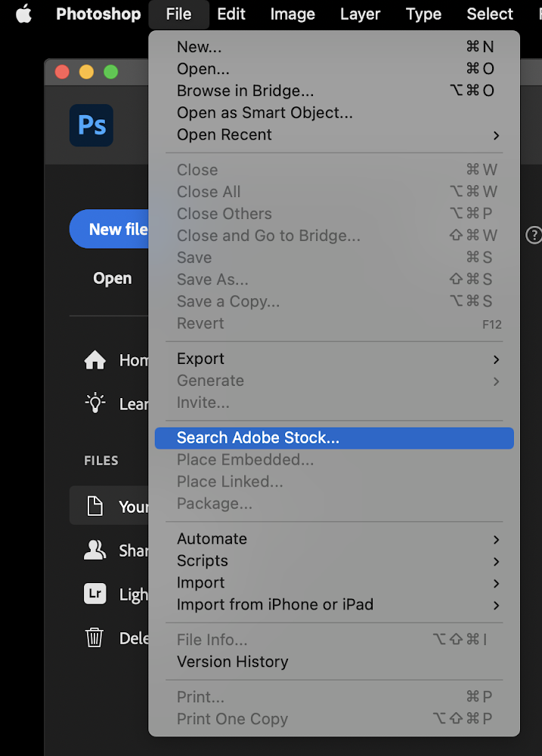542x756 pixels.
Task: Click the Save menu item
Action: pyautogui.click(x=334, y=258)
